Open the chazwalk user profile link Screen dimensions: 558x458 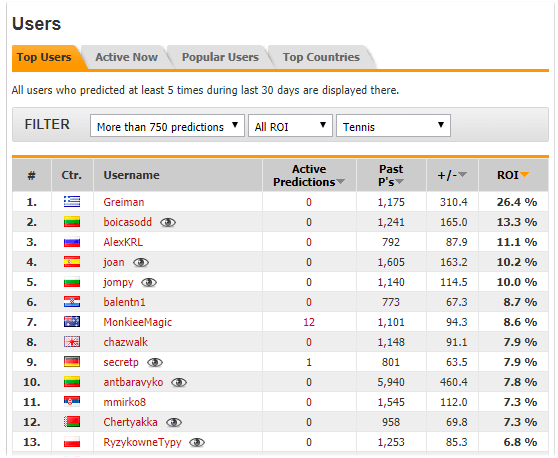[x=126, y=342]
